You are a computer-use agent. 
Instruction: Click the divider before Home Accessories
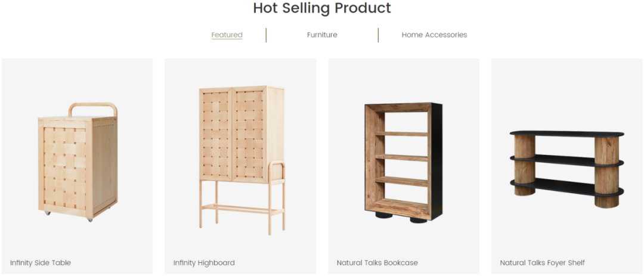click(378, 35)
